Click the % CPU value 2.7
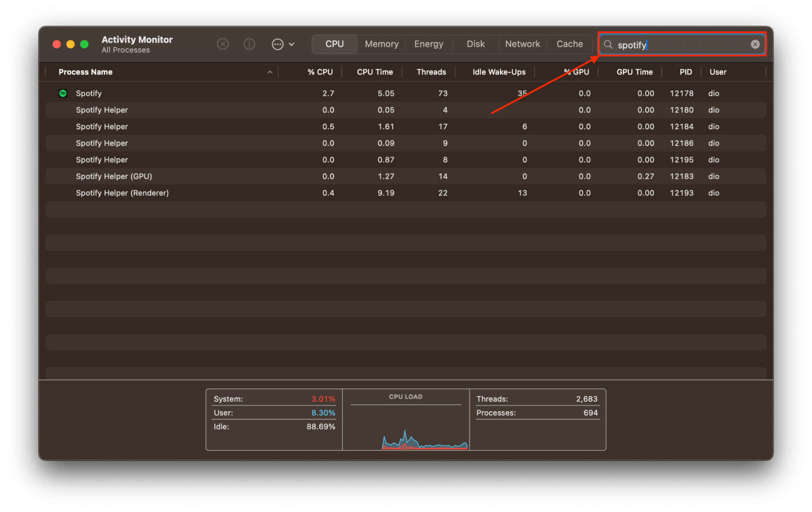Viewport: 812px width, 512px height. tap(328, 93)
